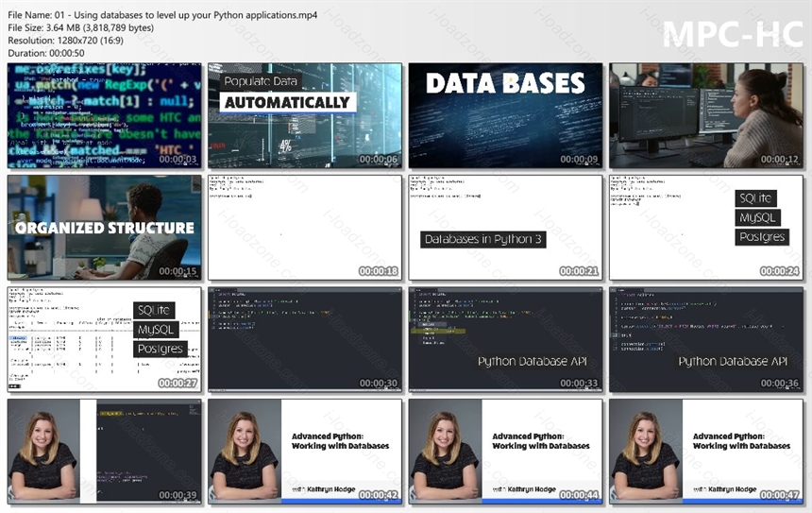Open the last frame at 00:00:47

pos(706,452)
